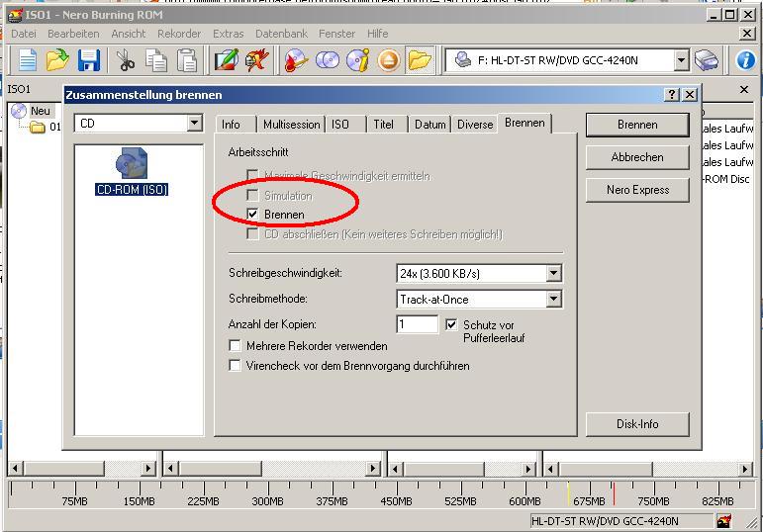
Task: Open the Hilfe menu
Action: coord(378,34)
